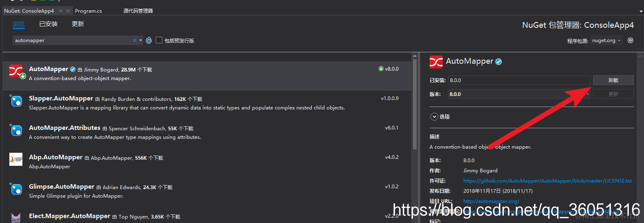The height and width of the screenshot is (223, 644).
Task: Open the 版本 8.0.0 version dropdown
Action: pos(519,94)
